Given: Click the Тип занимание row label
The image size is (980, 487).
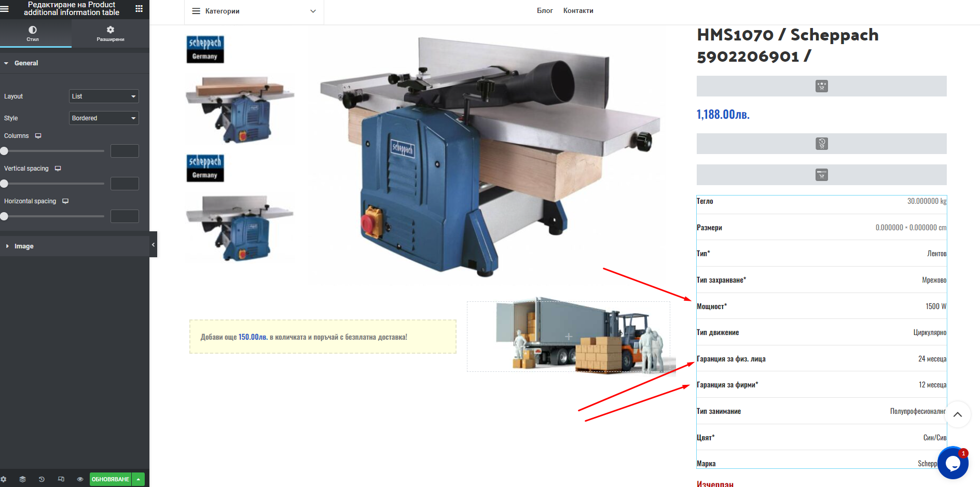Looking at the screenshot, I should pos(719,411).
